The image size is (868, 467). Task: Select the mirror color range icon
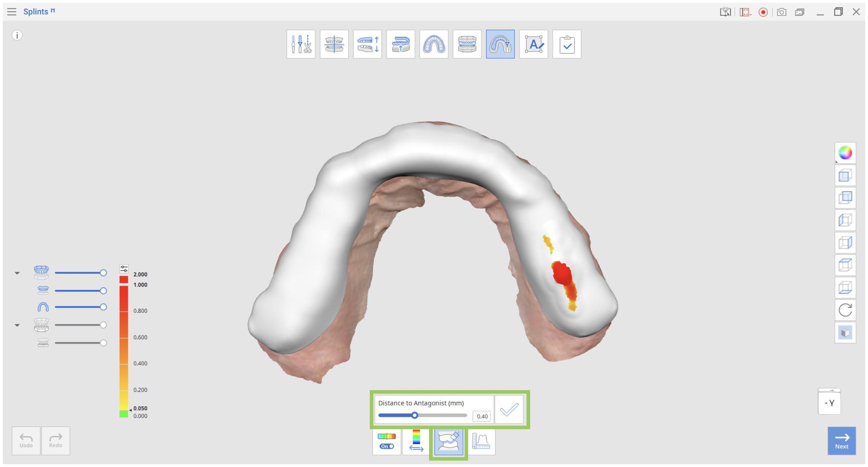click(x=416, y=441)
